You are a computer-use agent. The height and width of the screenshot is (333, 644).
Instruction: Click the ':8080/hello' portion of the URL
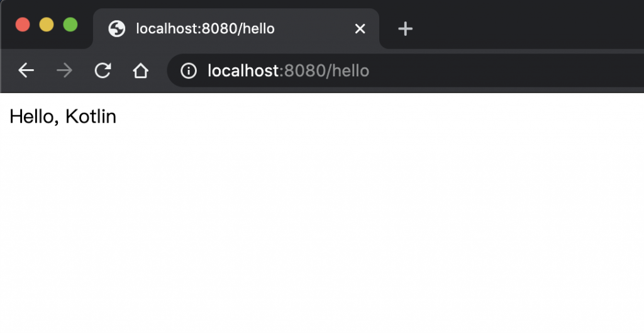point(325,71)
